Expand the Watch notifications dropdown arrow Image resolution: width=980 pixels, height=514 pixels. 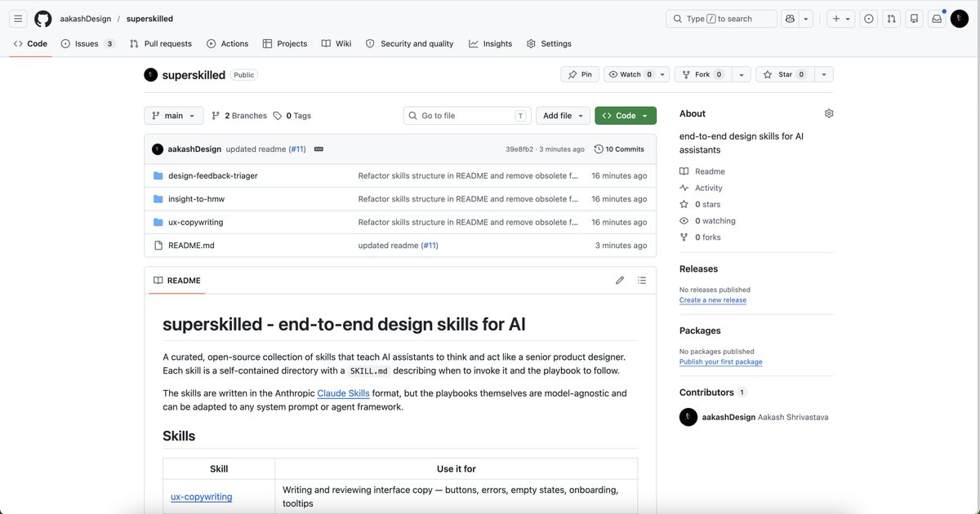(662, 74)
